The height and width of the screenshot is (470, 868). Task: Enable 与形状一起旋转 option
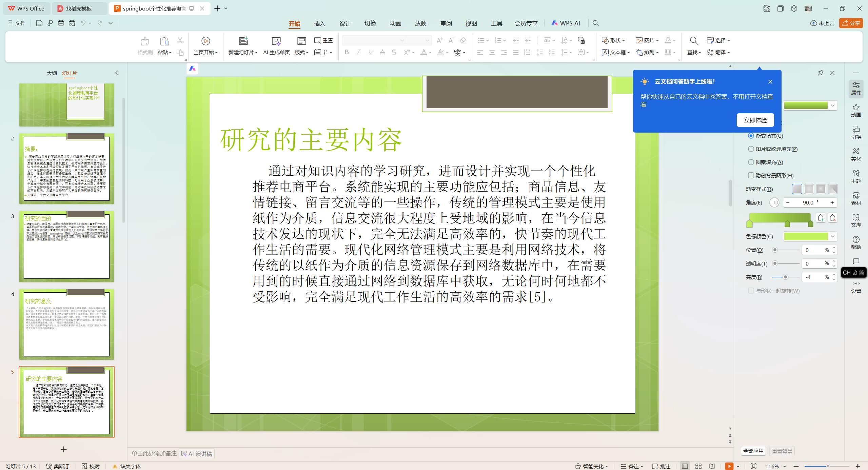[751, 291]
